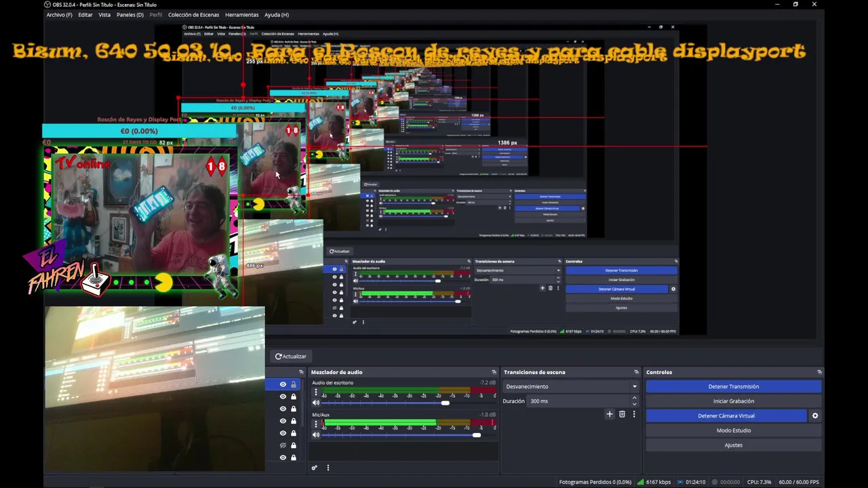The width and height of the screenshot is (868, 488).
Task: Open transition properties three-dot menu
Action: (x=634, y=414)
